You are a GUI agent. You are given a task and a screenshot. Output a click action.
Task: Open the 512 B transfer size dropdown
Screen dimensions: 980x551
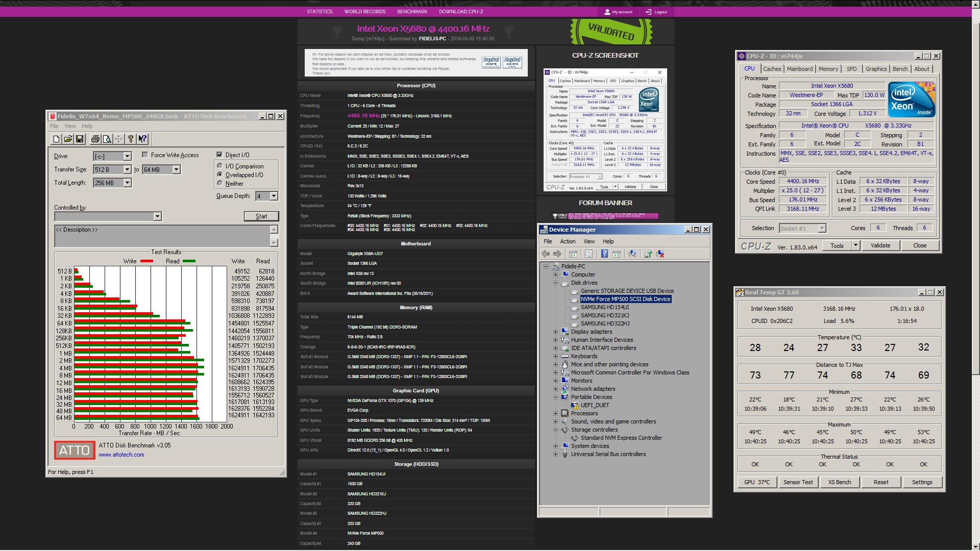(128, 169)
